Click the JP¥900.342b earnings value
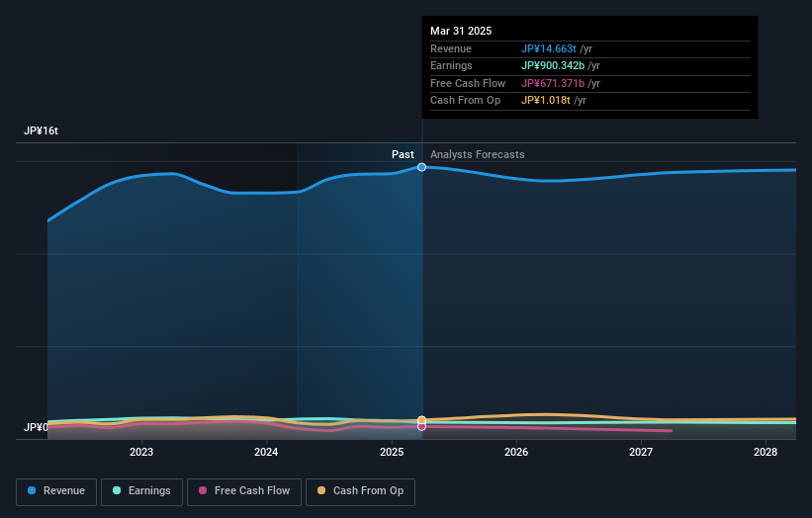Image resolution: width=812 pixels, height=518 pixels. point(553,65)
